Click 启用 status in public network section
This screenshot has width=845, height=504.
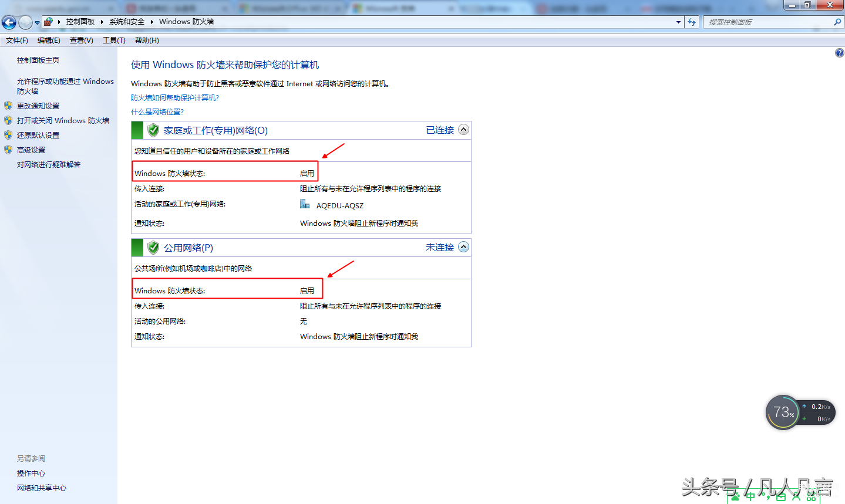(307, 291)
